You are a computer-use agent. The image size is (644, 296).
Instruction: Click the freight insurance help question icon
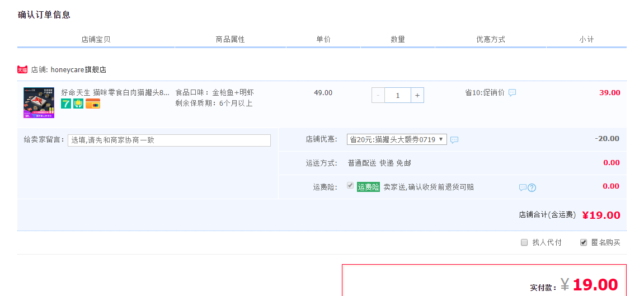click(x=532, y=187)
